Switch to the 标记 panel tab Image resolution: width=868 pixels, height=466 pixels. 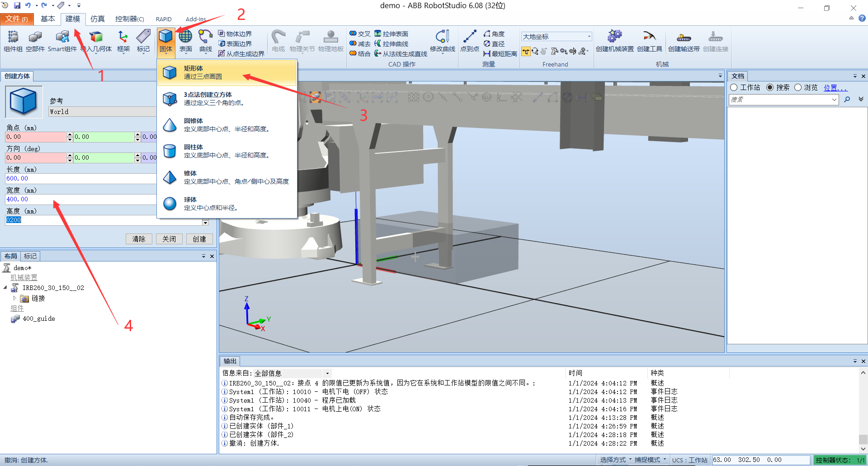[x=30, y=256]
